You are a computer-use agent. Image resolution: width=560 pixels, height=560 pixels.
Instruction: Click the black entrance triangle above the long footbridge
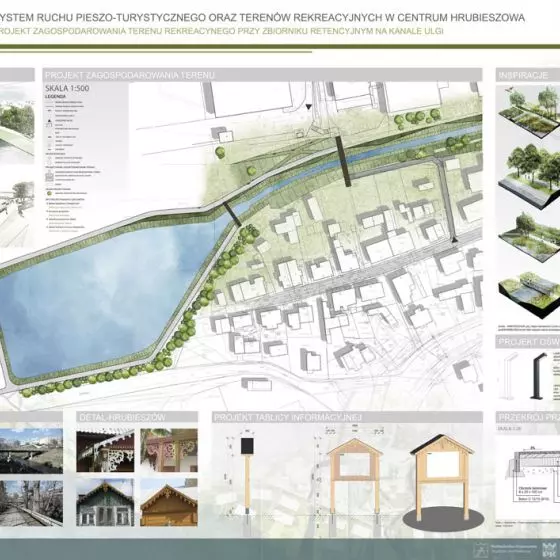pyautogui.click(x=309, y=107)
